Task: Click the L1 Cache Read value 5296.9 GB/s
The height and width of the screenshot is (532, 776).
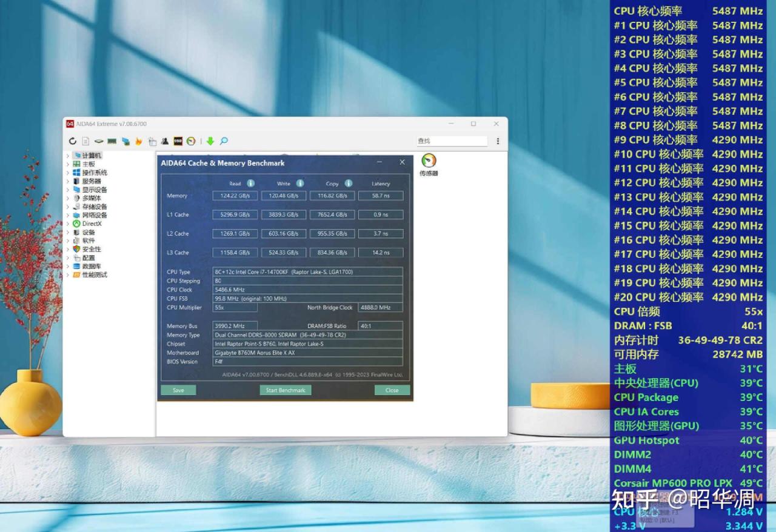Action: pyautogui.click(x=235, y=214)
